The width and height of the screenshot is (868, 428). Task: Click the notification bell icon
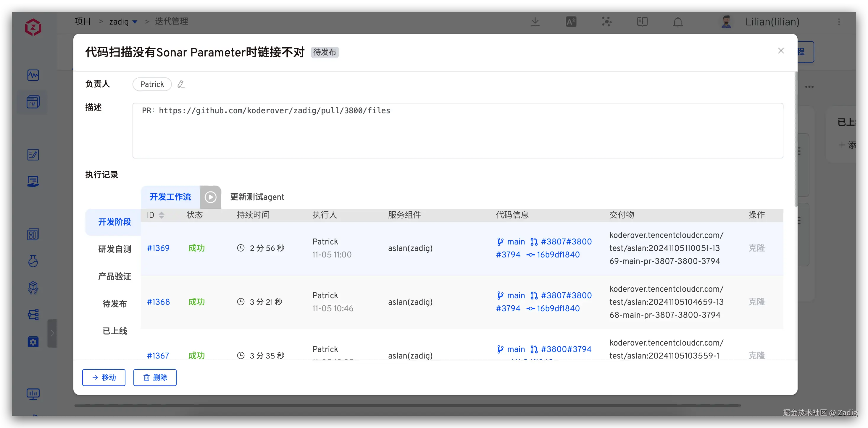point(677,22)
